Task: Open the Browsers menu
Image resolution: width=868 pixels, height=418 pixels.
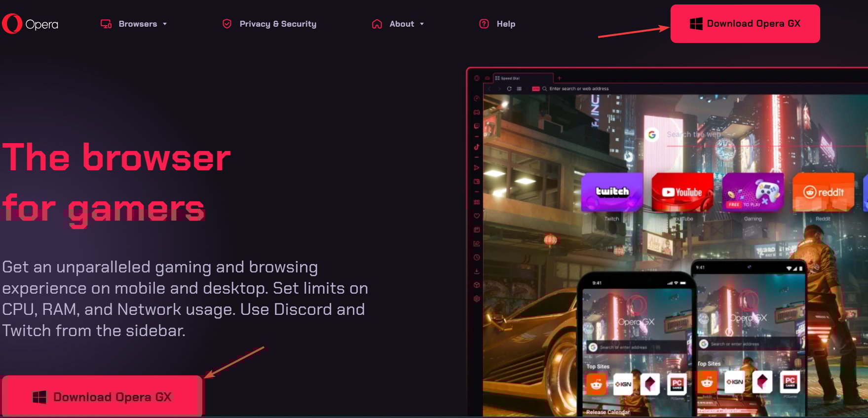Action: pos(138,24)
